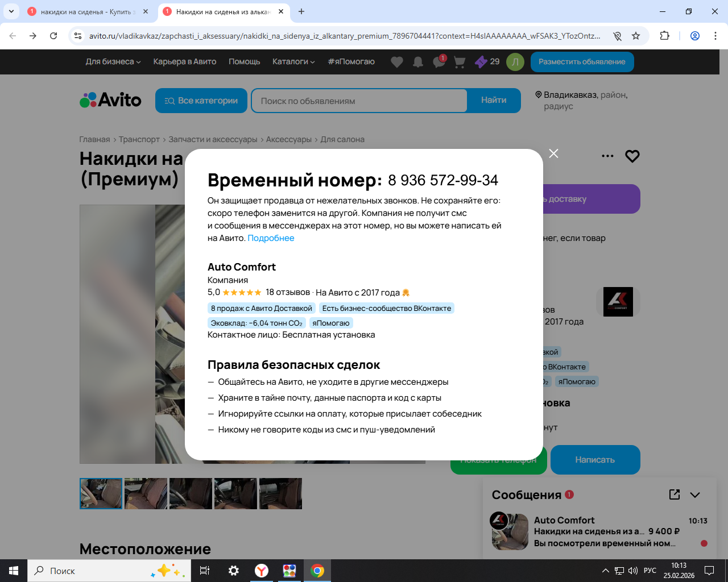Show hidden system tray icons
The width and height of the screenshot is (728, 582).
click(606, 571)
